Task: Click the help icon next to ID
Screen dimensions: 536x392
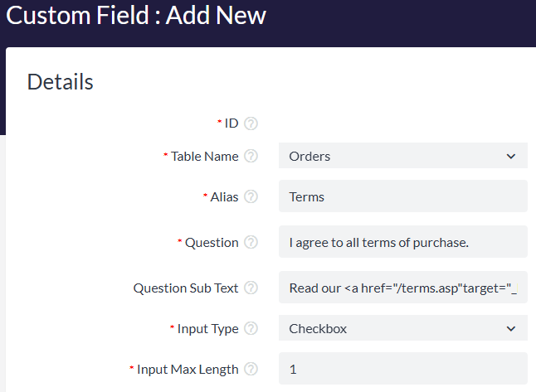Action: 251,123
